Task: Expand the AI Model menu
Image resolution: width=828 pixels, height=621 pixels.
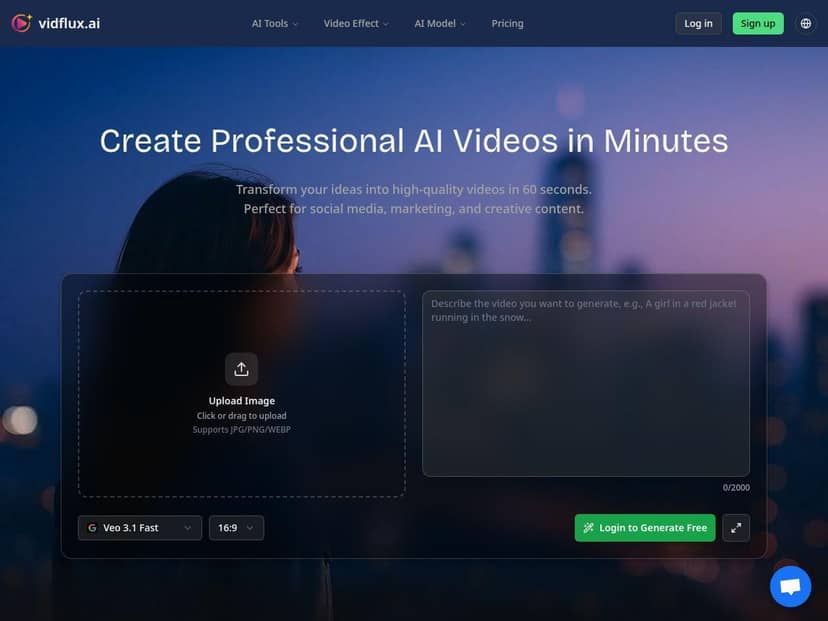Action: (x=440, y=23)
